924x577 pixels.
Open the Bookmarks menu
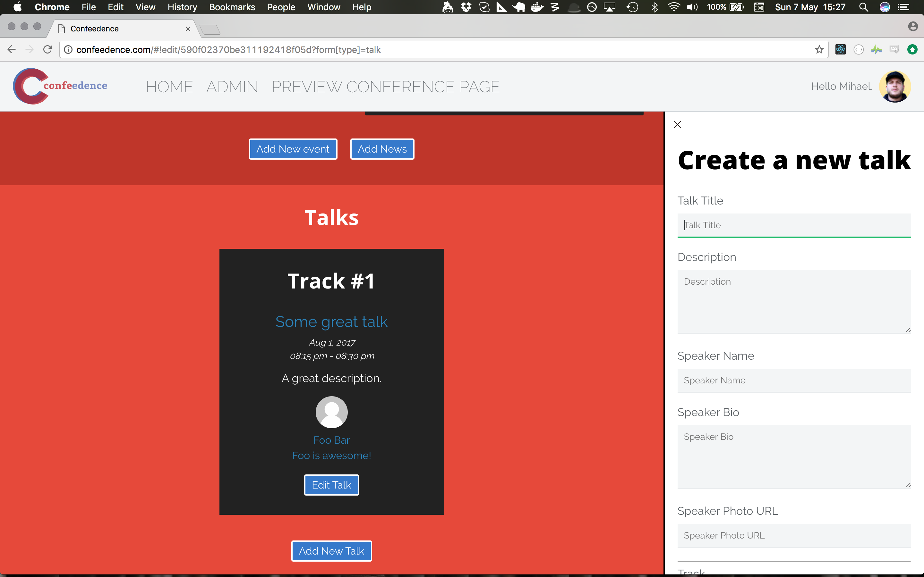(x=232, y=7)
